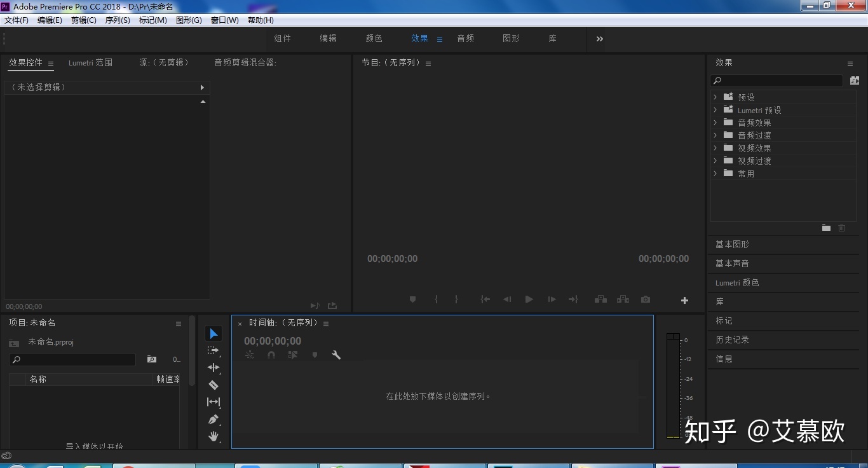Image resolution: width=868 pixels, height=468 pixels.
Task: Click the trash delete icon in Effects panel
Action: pyautogui.click(x=842, y=228)
